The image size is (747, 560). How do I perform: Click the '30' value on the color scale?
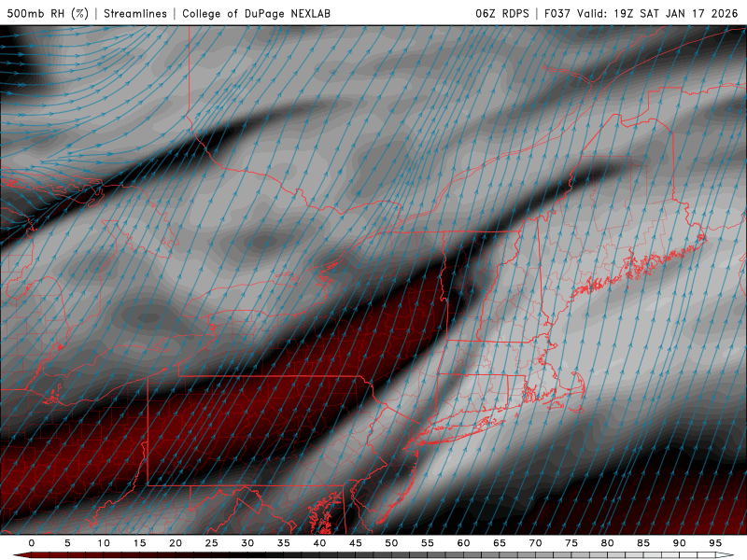[247, 543]
